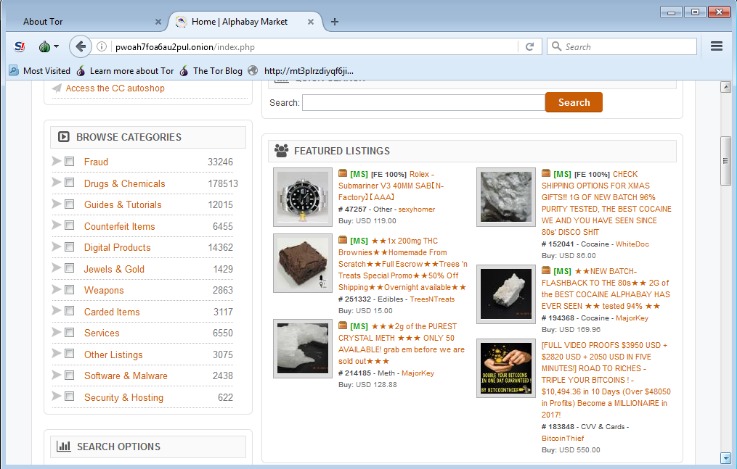Check the Weapons category checkbox
Screen dimensions: 737x469
pos(69,289)
